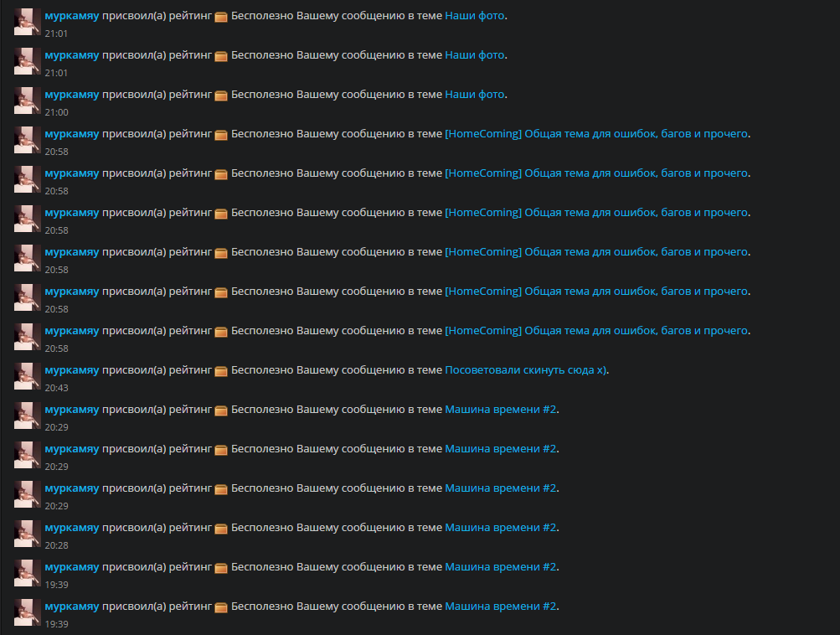Viewport: 840px width, 635px height.
Task: Click the rating icon in the first 21:01 notification
Action: pos(221,17)
